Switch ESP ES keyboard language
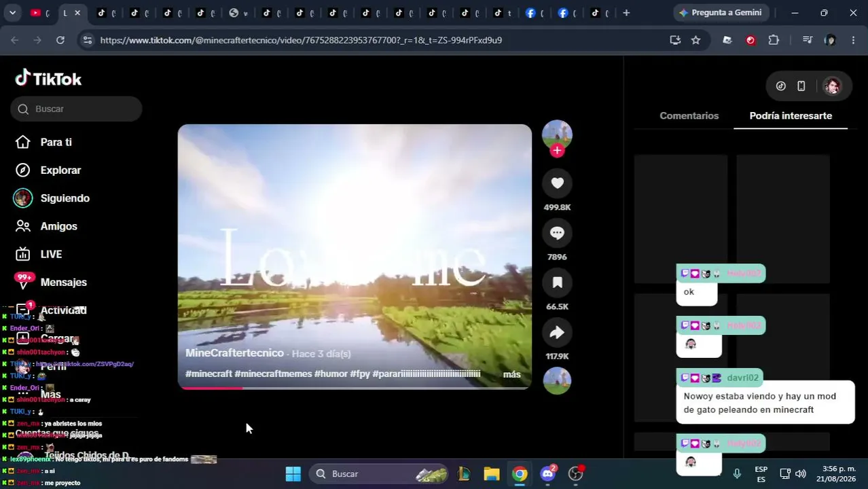 click(x=761, y=473)
